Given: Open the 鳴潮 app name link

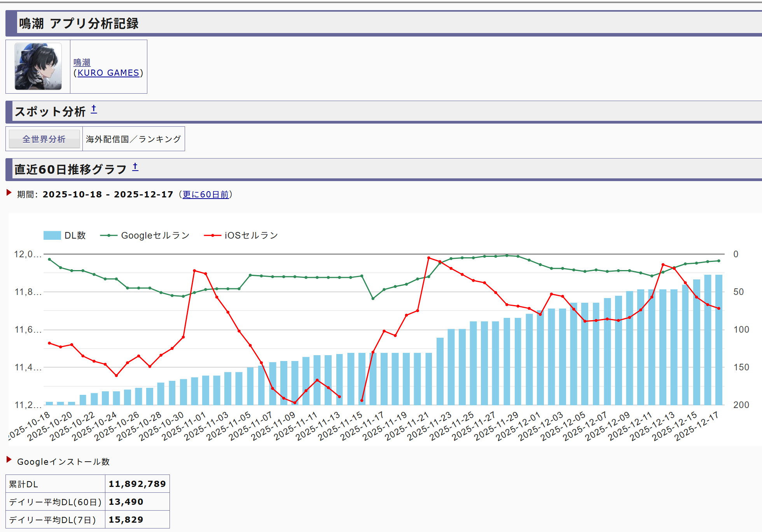Looking at the screenshot, I should coord(82,62).
